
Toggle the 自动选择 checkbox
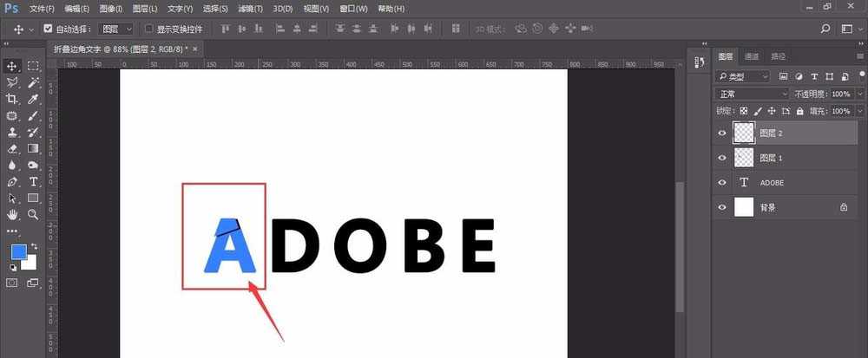point(48,29)
